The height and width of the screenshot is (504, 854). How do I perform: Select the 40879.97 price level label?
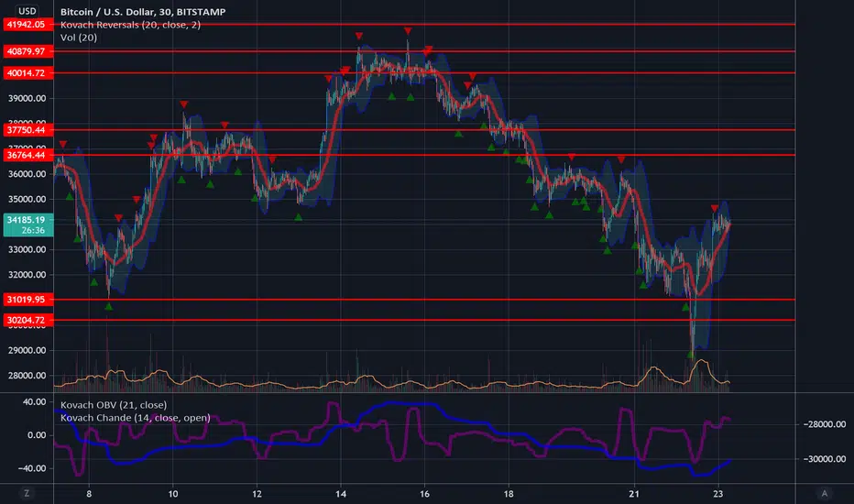click(x=28, y=51)
